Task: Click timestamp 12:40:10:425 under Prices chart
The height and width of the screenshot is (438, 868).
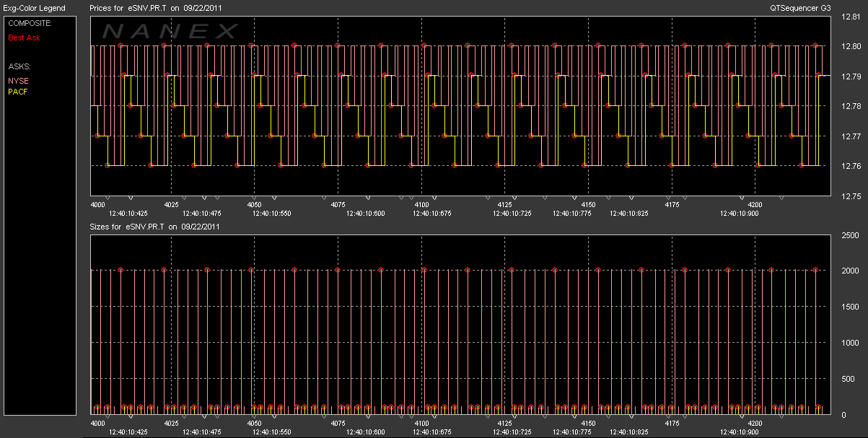Action: (x=128, y=213)
